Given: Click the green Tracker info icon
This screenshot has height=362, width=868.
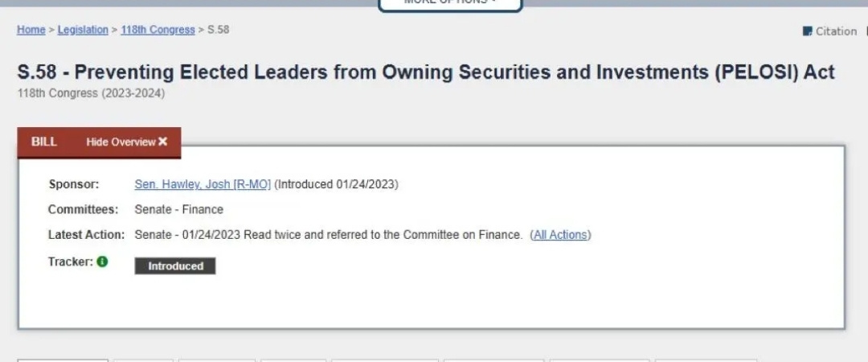Looking at the screenshot, I should click(102, 261).
